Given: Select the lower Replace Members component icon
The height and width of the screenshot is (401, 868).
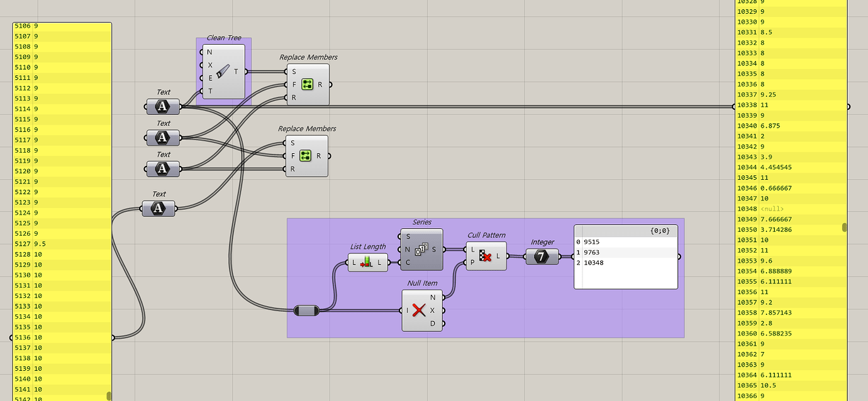Looking at the screenshot, I should point(306,156).
